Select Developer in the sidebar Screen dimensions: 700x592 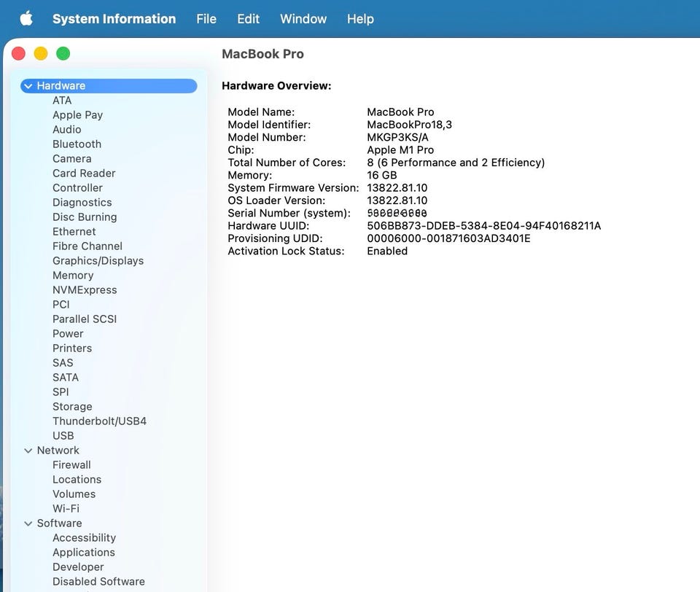click(x=78, y=567)
